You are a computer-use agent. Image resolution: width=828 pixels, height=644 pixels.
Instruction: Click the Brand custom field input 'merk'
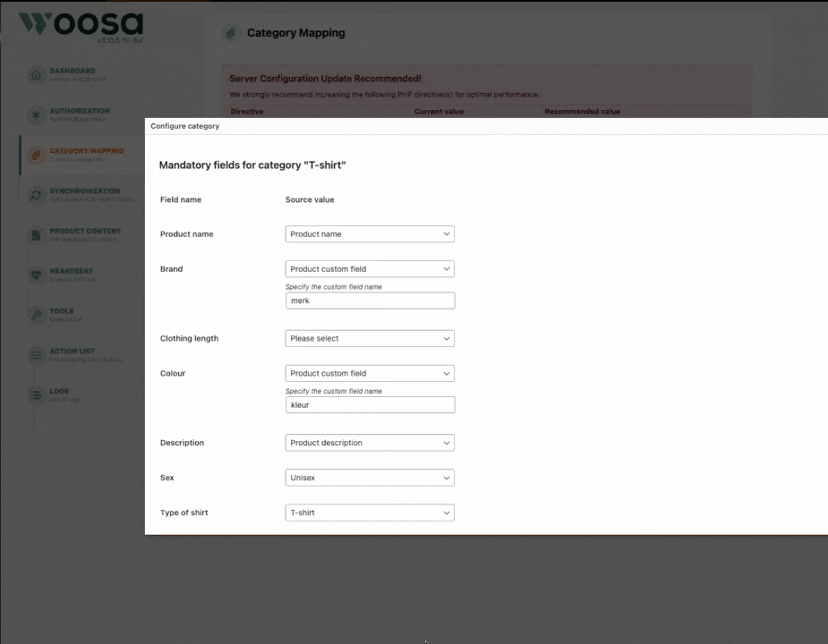click(x=370, y=301)
